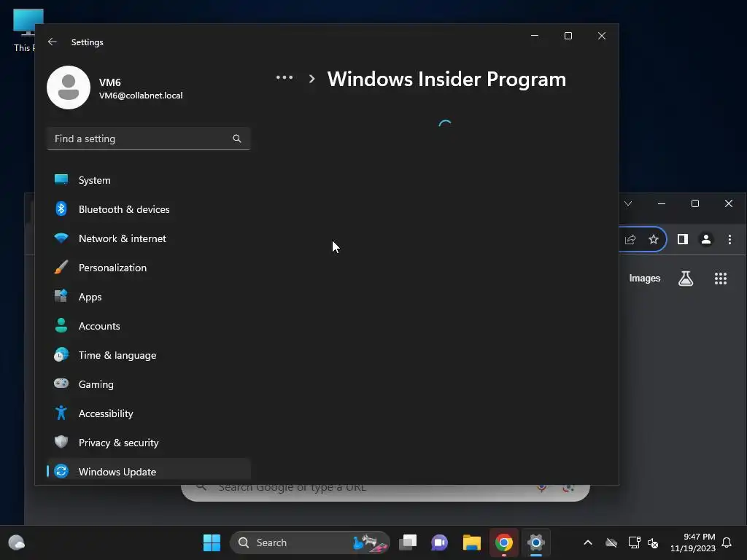The width and height of the screenshot is (747, 560).
Task: Click VM6@collabnet.local account email text
Action: 141,96
